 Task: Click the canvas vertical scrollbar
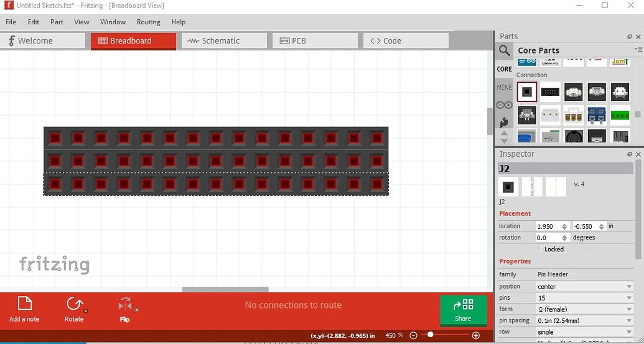(x=490, y=121)
